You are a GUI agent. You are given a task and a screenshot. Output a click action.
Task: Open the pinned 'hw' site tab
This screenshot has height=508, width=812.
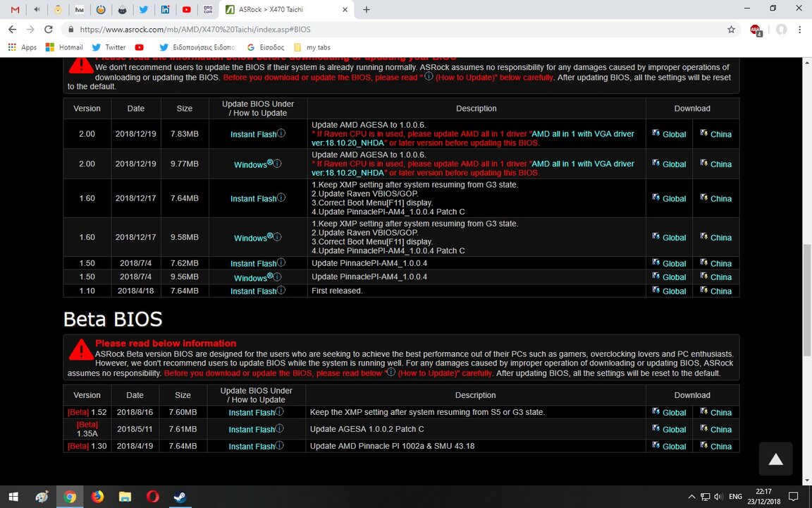click(79, 9)
